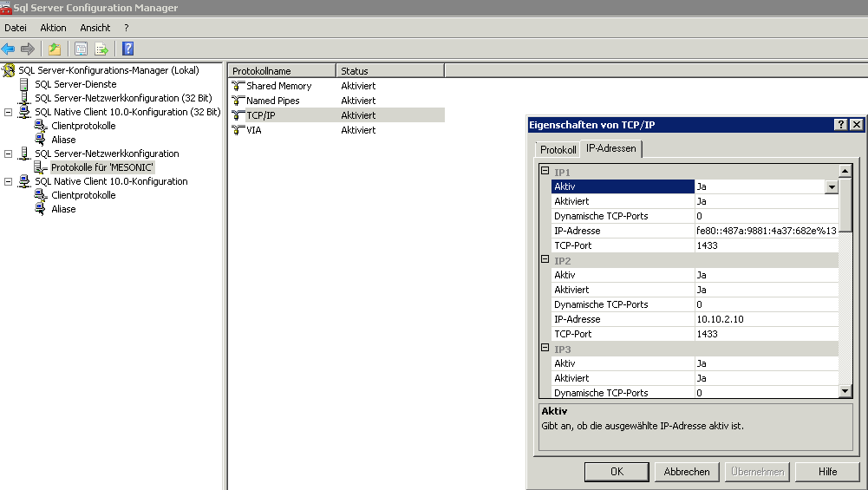This screenshot has width=868, height=490.
Task: Click the Abbrechen button
Action: 687,472
